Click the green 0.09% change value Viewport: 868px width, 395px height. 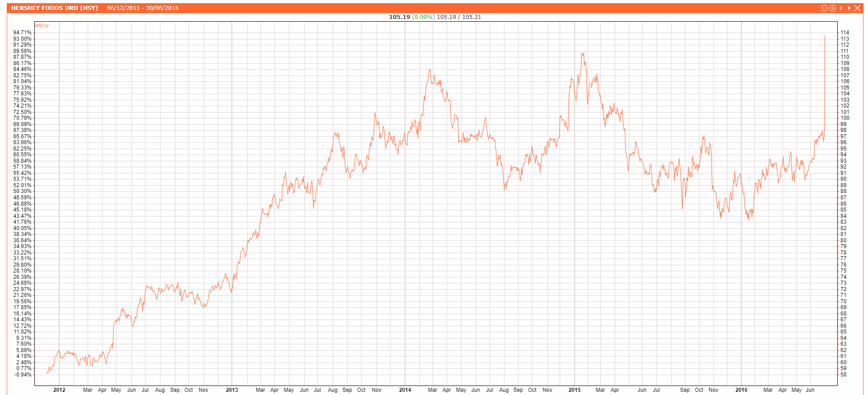pyautogui.click(x=424, y=17)
